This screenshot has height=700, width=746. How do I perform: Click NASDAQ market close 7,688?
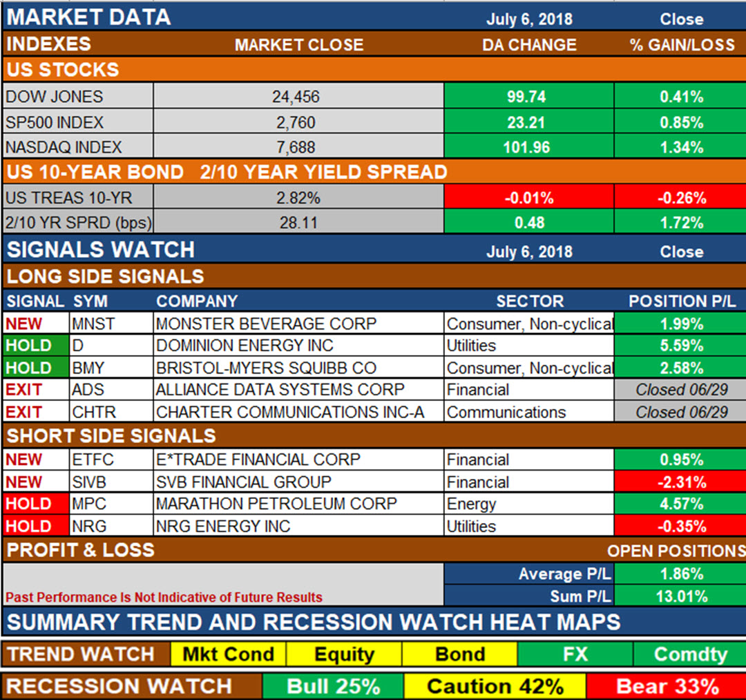coord(296,147)
